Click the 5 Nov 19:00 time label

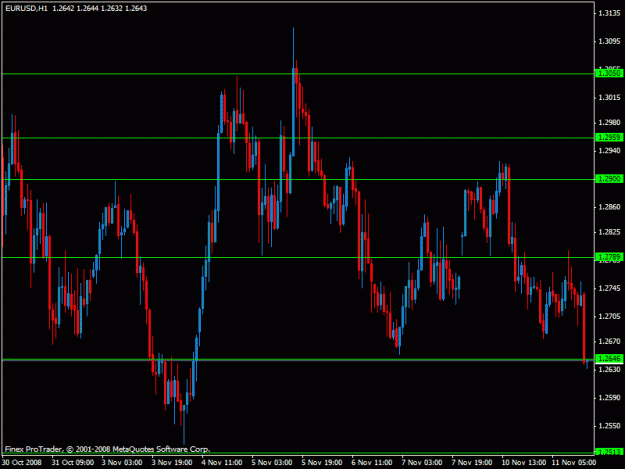322,463
